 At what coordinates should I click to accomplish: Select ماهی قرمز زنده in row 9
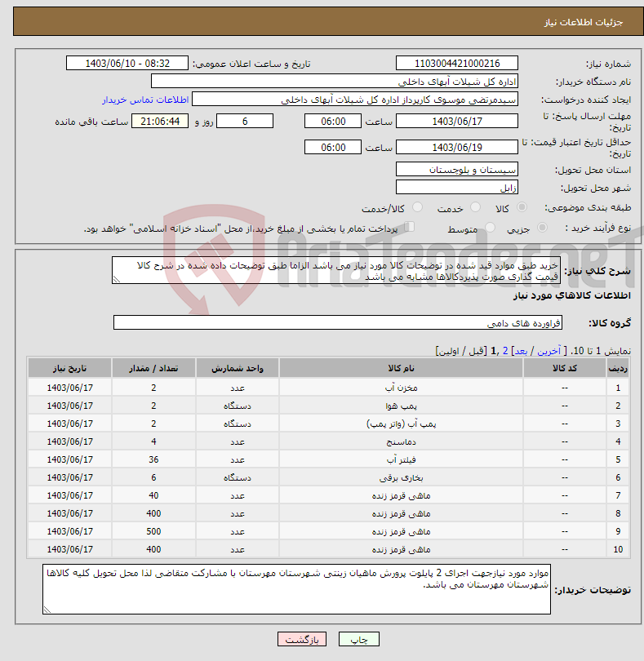(401, 531)
